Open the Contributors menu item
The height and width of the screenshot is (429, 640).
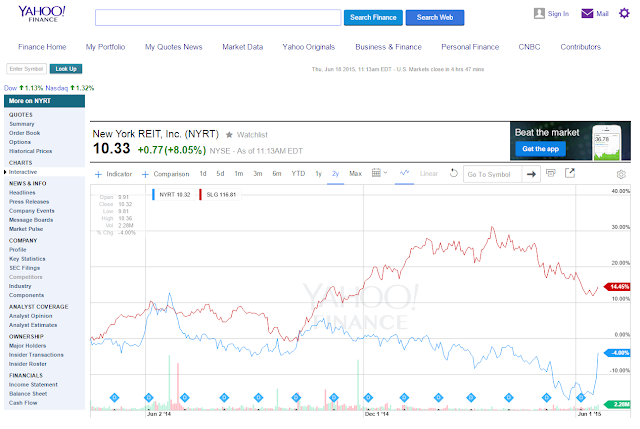click(580, 47)
